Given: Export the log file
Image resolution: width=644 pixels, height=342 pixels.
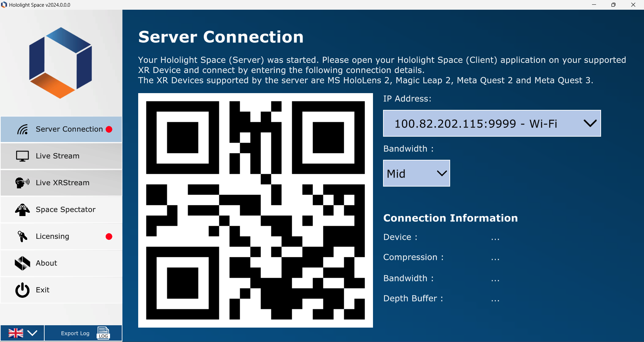Looking at the screenshot, I should pyautogui.click(x=83, y=333).
